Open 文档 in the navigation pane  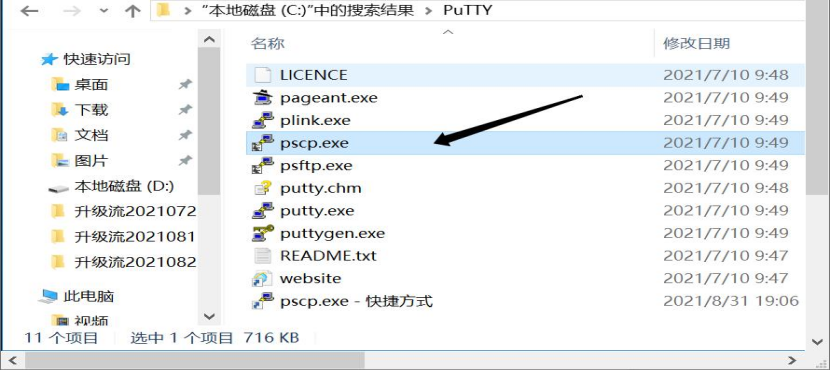(91, 135)
